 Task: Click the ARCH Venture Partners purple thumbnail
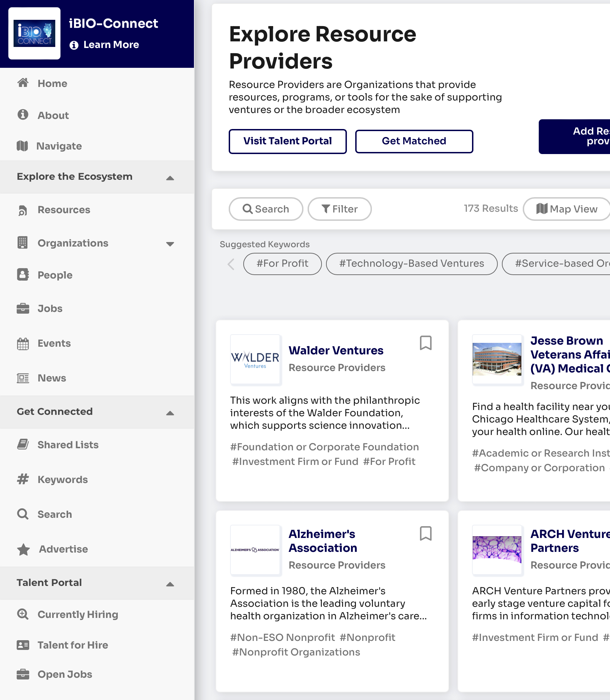tap(497, 550)
